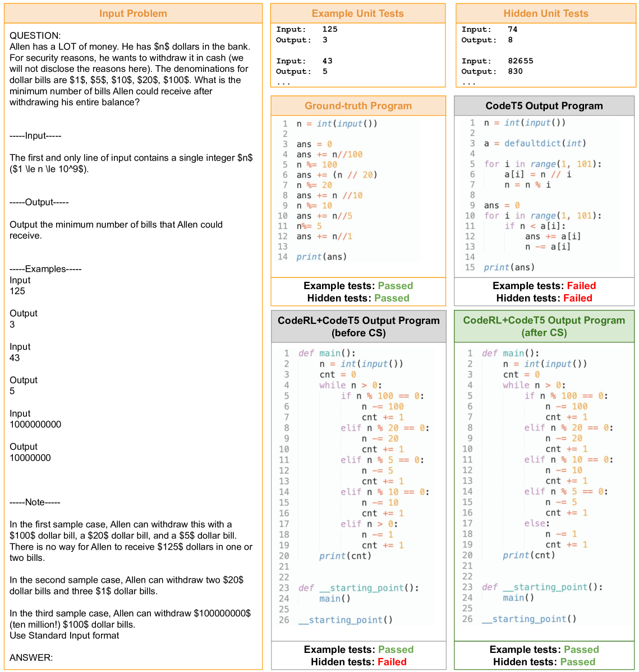Click the "-----Input-----" section divider text

[35, 136]
